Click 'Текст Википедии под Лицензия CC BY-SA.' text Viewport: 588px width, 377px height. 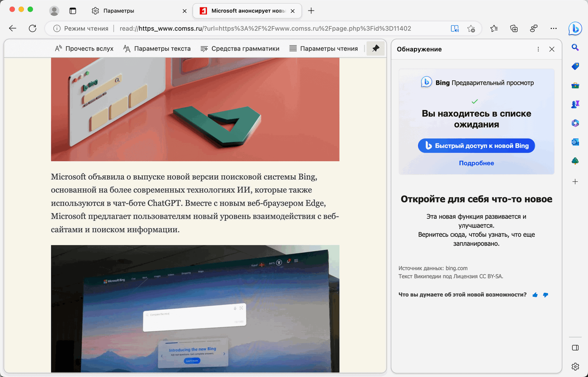coord(451,276)
